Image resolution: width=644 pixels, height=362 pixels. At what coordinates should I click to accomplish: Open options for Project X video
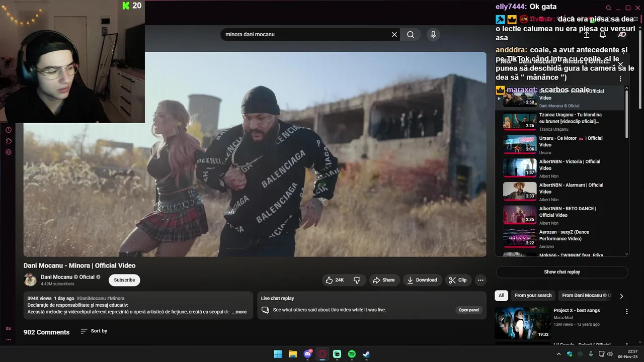click(627, 312)
